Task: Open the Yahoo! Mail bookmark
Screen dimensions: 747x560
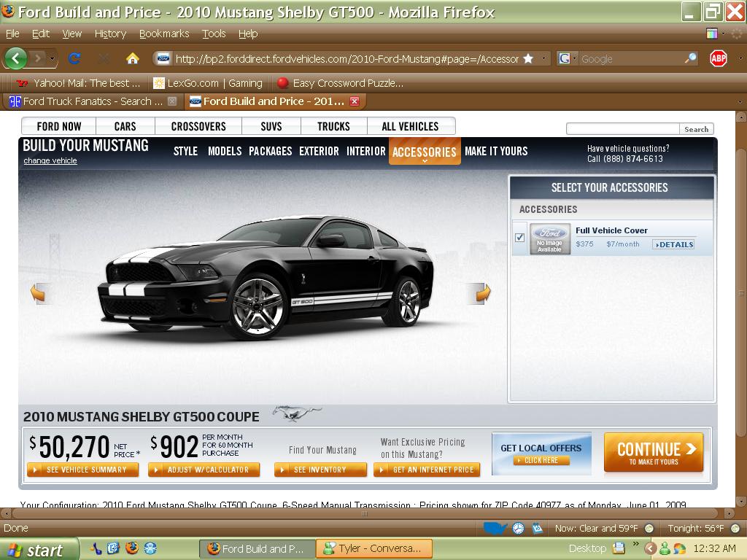Action: (x=78, y=83)
